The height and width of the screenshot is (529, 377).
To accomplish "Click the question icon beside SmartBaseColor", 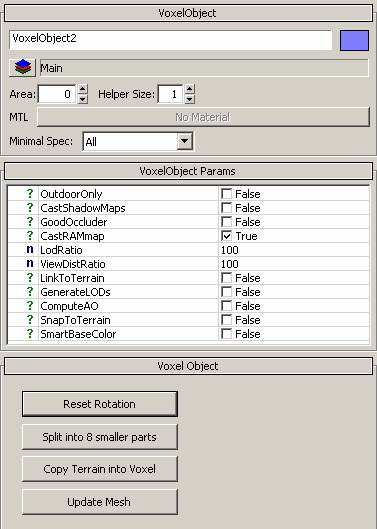I will (x=30, y=334).
